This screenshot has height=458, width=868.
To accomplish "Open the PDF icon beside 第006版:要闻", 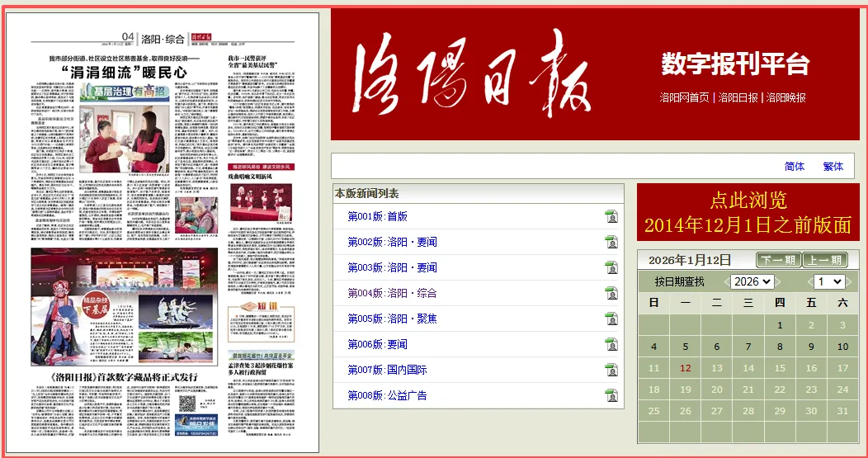I will pyautogui.click(x=611, y=344).
